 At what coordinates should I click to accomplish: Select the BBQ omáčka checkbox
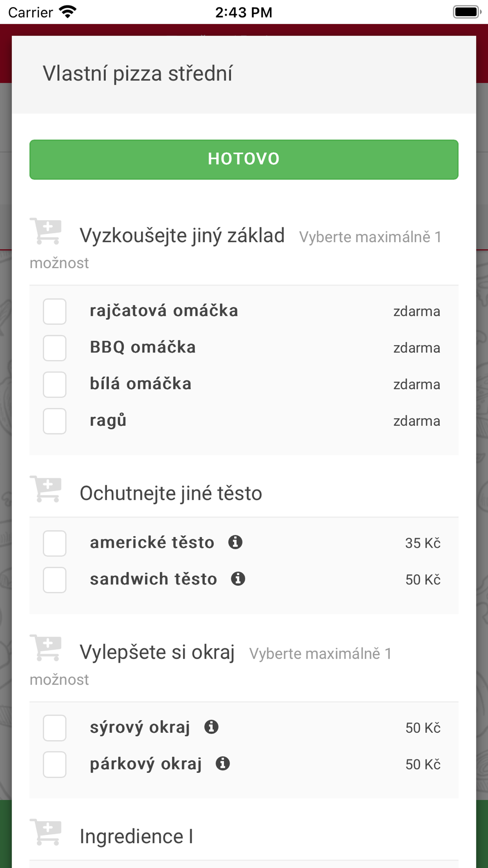[x=55, y=348]
